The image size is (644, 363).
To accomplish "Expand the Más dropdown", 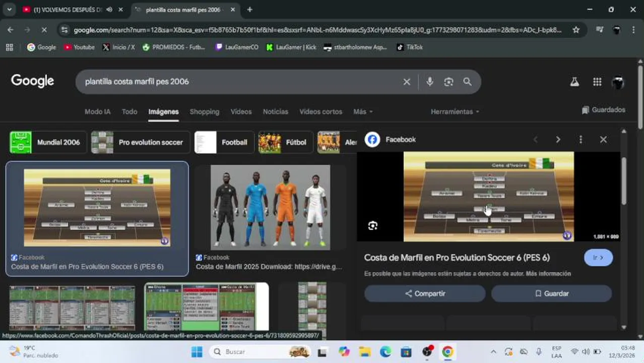I will [x=363, y=112].
